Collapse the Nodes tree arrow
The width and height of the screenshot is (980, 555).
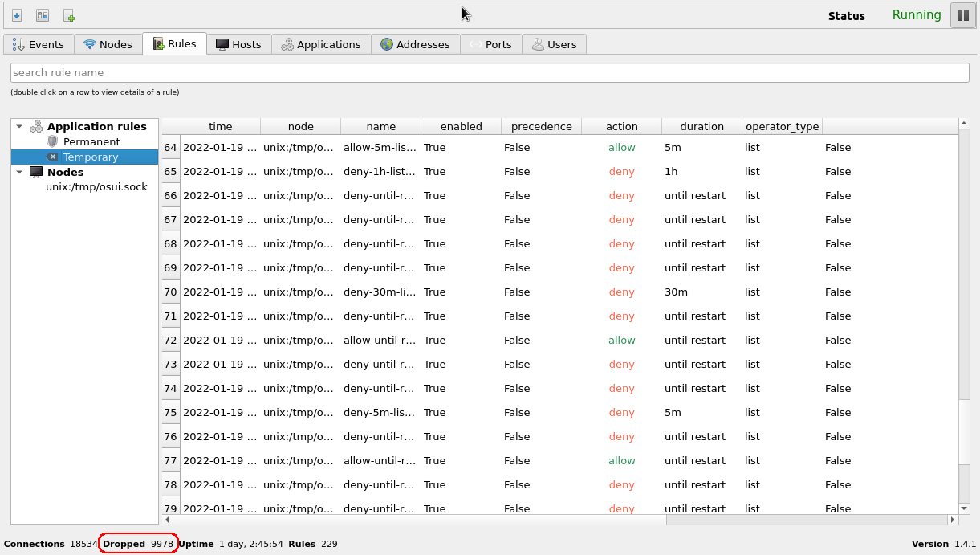[x=19, y=172]
